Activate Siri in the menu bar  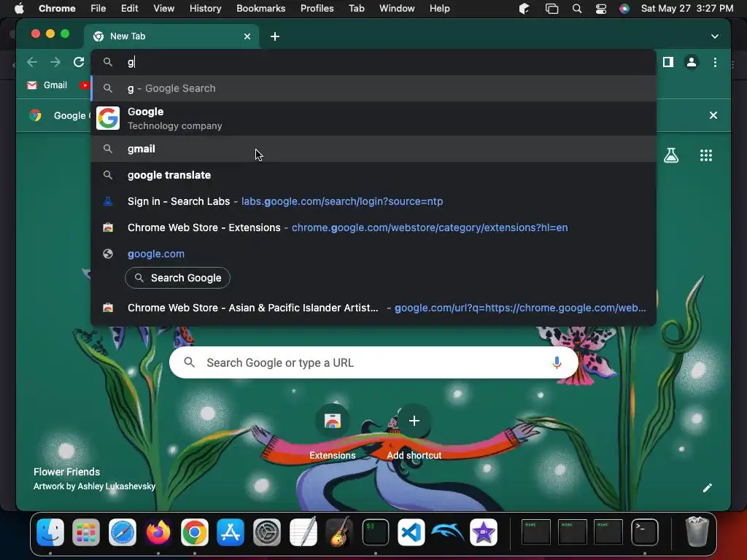[x=624, y=8]
